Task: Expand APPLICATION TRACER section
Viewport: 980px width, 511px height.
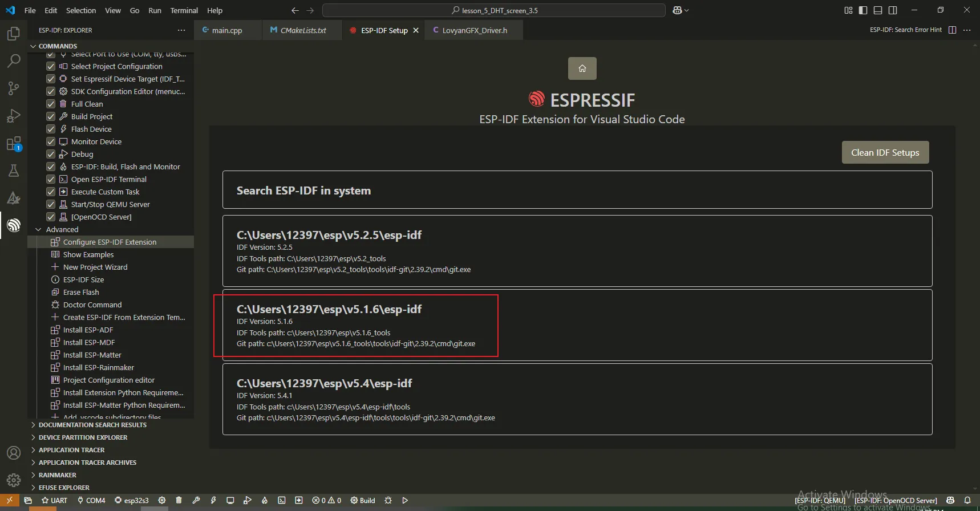Action: pos(111,450)
